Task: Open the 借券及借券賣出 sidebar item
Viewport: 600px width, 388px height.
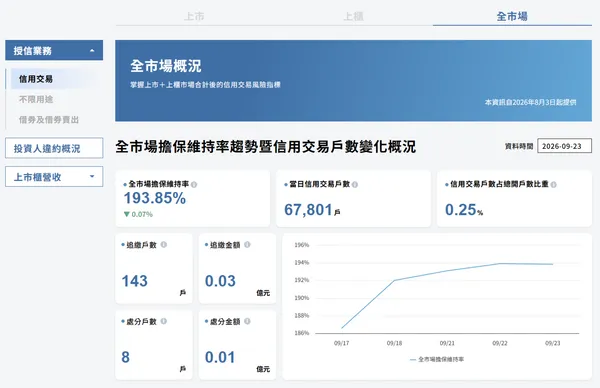Action: pyautogui.click(x=49, y=120)
